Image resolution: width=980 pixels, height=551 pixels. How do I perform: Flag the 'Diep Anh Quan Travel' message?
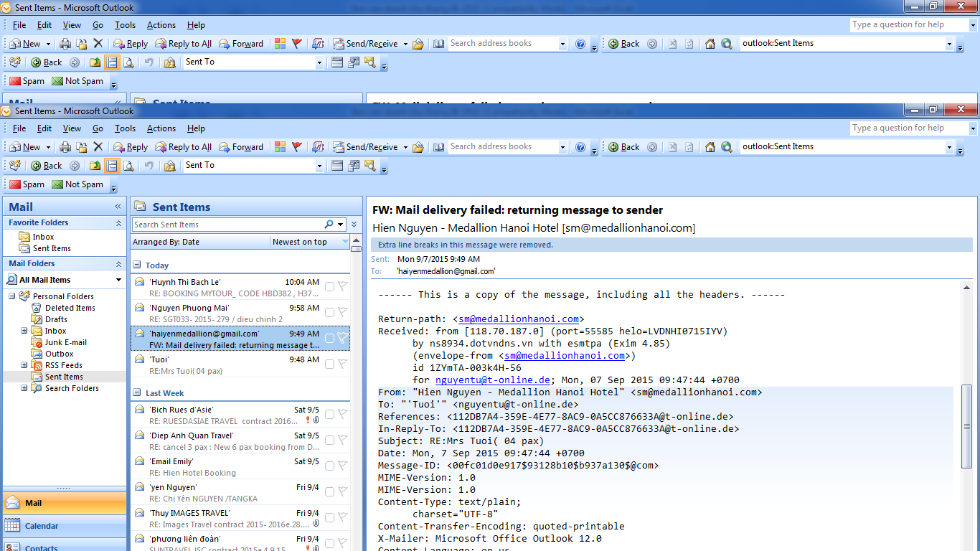(342, 440)
